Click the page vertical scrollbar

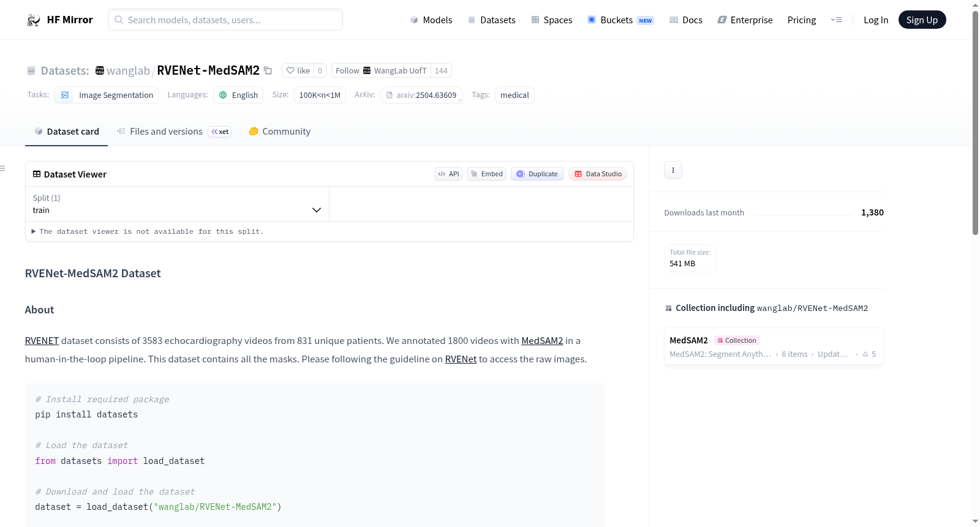tap(975, 122)
